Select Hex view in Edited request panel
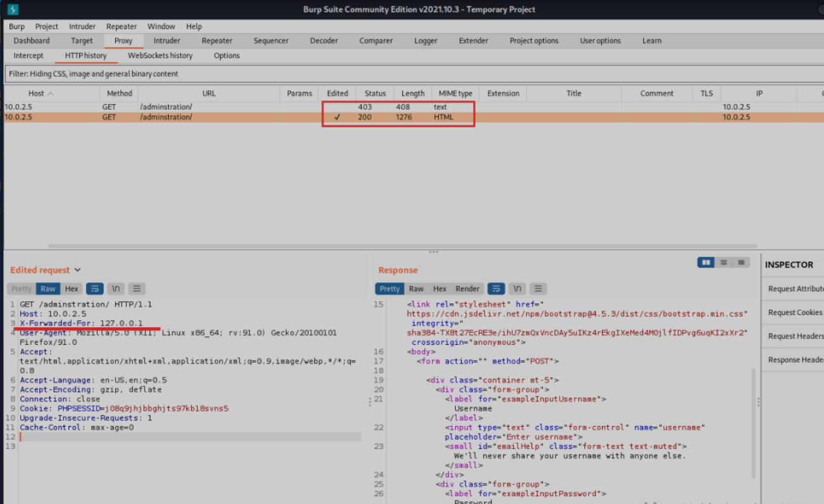The height and width of the screenshot is (504, 824). click(x=72, y=288)
